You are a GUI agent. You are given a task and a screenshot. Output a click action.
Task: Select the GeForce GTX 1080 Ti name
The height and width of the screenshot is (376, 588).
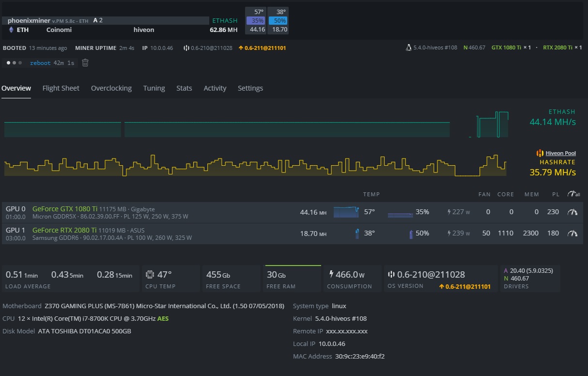64,208
